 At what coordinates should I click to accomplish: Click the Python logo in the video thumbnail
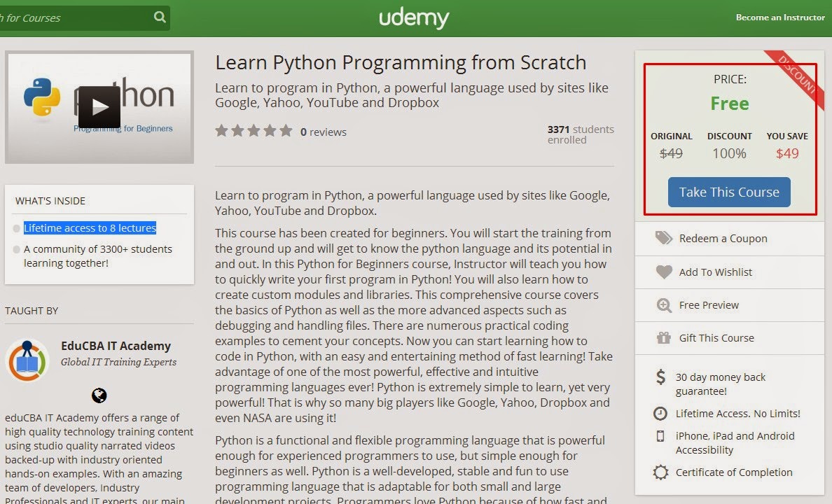pyautogui.click(x=42, y=97)
